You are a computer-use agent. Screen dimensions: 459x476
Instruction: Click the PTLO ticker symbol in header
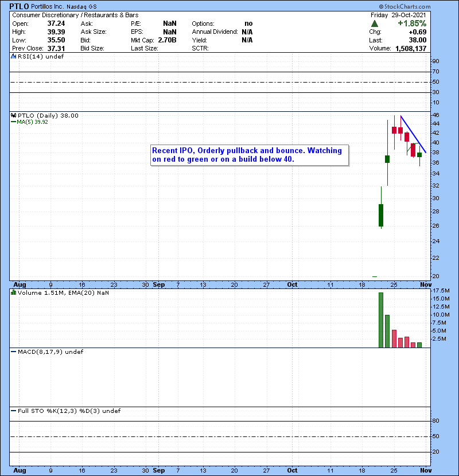[x=21, y=6]
